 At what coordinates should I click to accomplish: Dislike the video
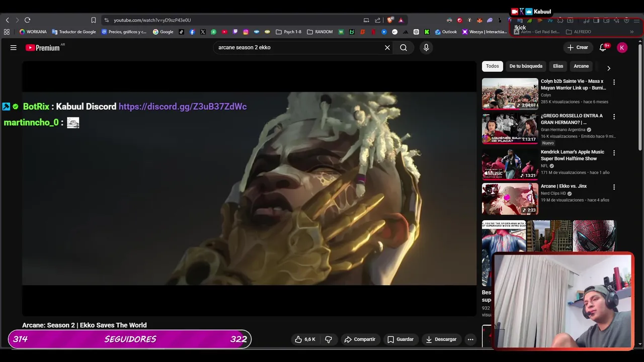(328, 339)
